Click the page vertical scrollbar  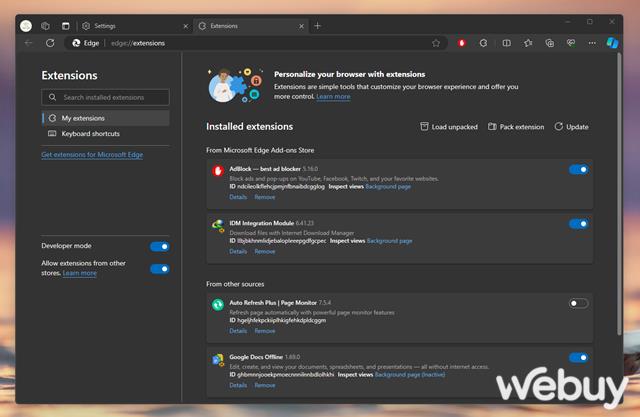coord(619,194)
